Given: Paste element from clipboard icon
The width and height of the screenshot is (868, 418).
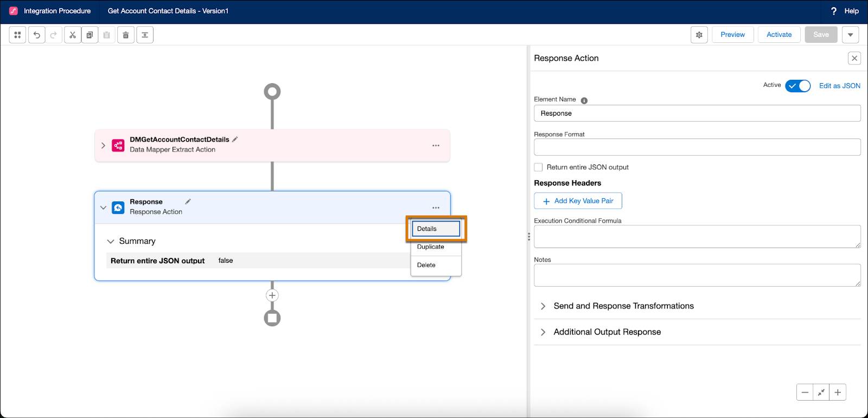Looking at the screenshot, I should 106,35.
